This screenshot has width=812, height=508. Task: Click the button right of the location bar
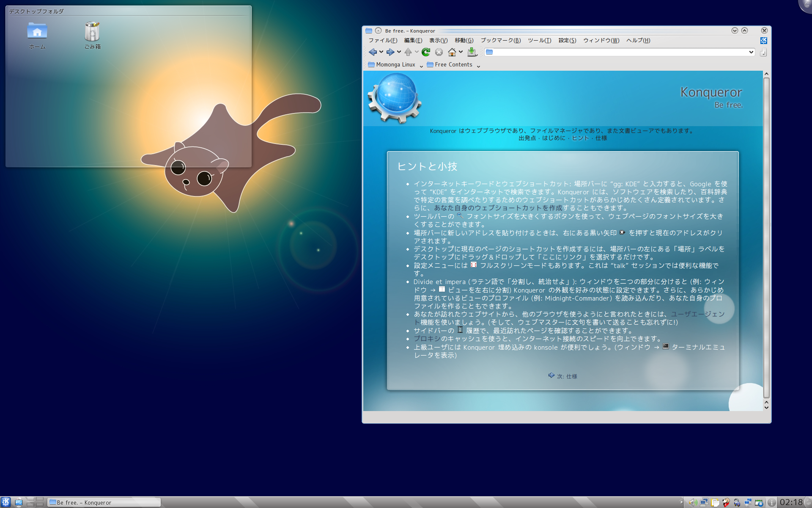[x=763, y=52]
